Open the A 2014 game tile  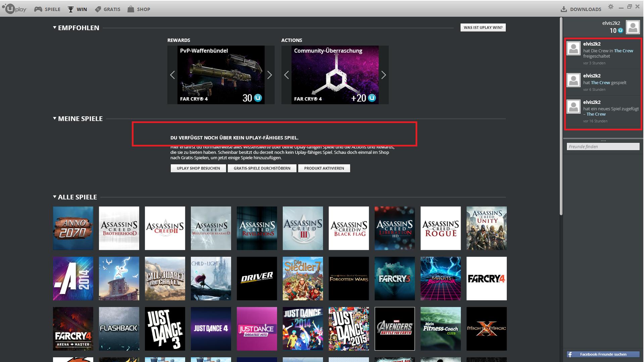73,278
